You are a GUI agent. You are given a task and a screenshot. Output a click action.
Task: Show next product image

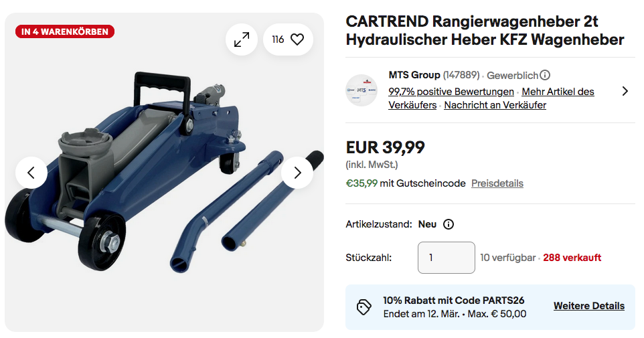pyautogui.click(x=297, y=173)
